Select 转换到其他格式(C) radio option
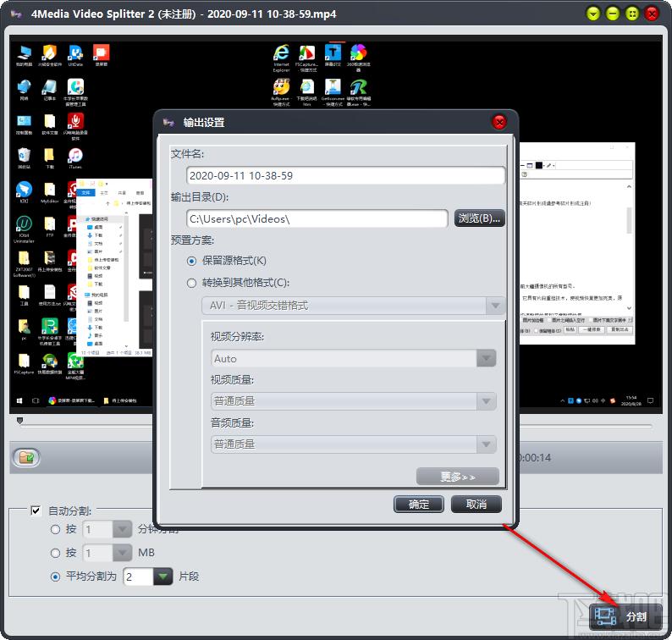 point(191,284)
